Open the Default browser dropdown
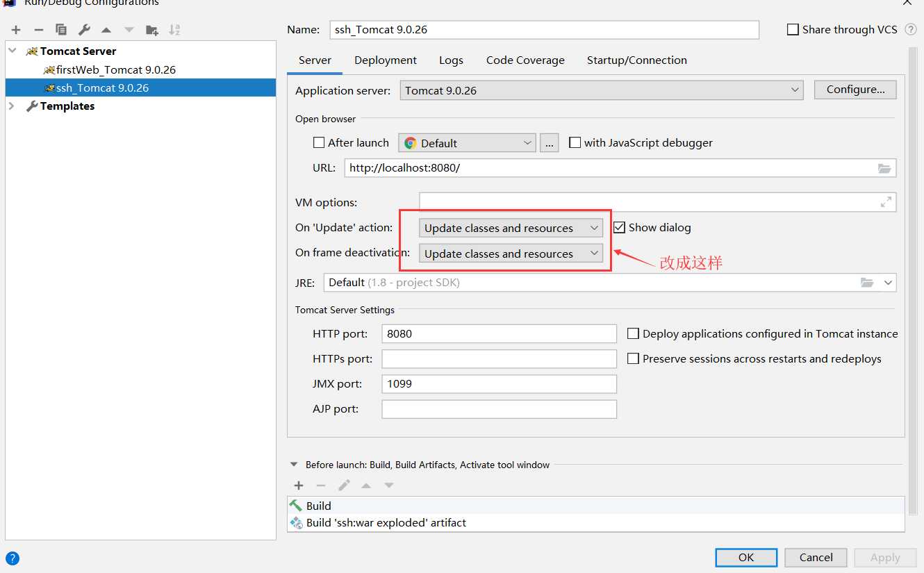The image size is (924, 573). [467, 143]
